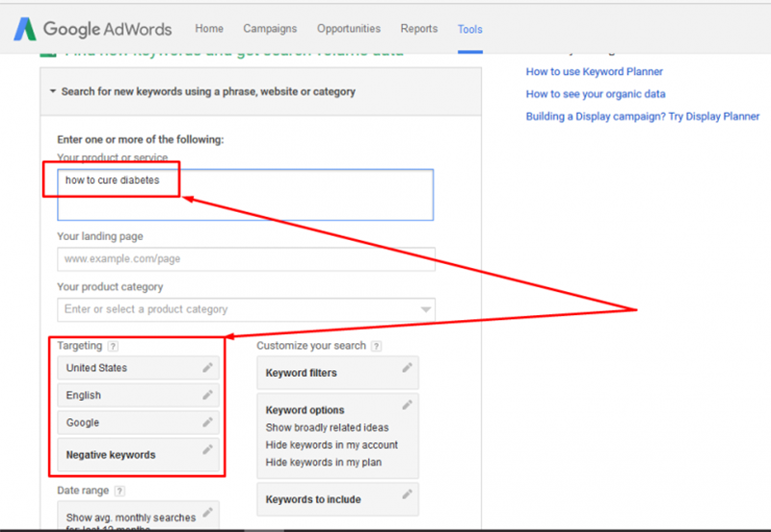Switch to the Reports tab
The image size is (771, 532).
point(419,29)
